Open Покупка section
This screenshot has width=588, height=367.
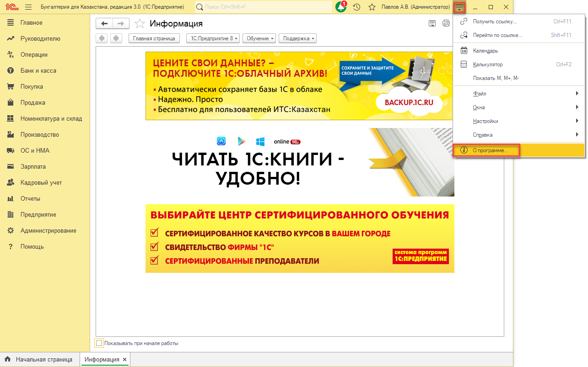click(45, 87)
